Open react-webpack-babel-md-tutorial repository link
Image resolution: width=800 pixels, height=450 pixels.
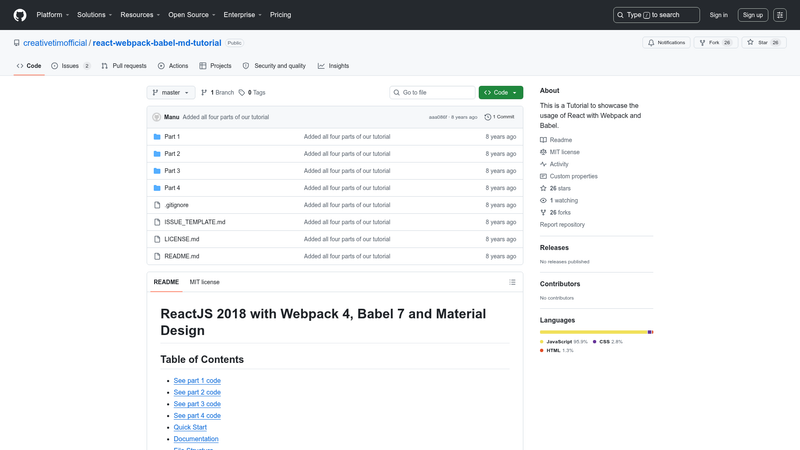[x=157, y=43]
